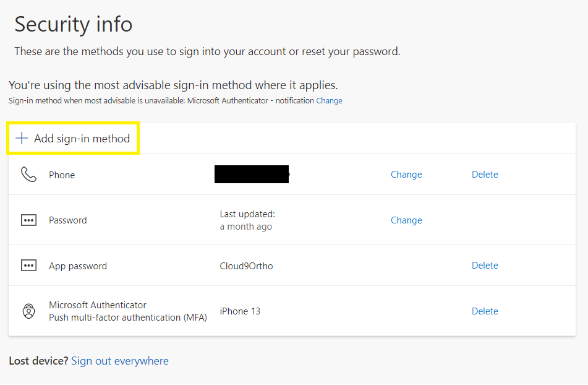The width and height of the screenshot is (588, 385).
Task: Delete the Cloud9Ortho app password
Action: tap(485, 266)
